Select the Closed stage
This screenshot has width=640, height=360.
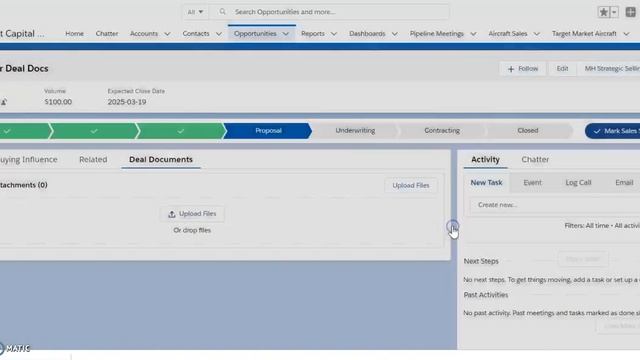click(528, 131)
